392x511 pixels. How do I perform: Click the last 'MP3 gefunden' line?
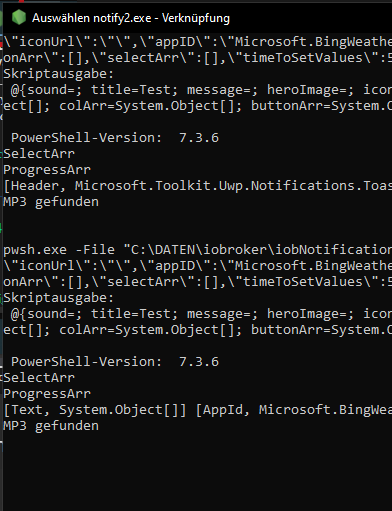click(x=51, y=426)
